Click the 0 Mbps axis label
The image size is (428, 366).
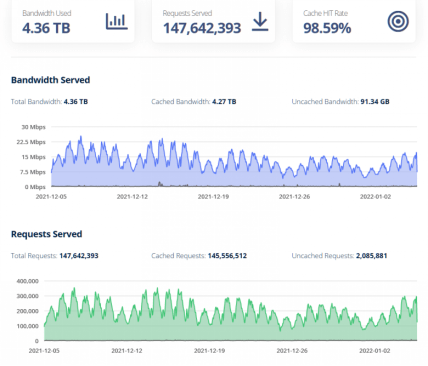click(x=35, y=187)
